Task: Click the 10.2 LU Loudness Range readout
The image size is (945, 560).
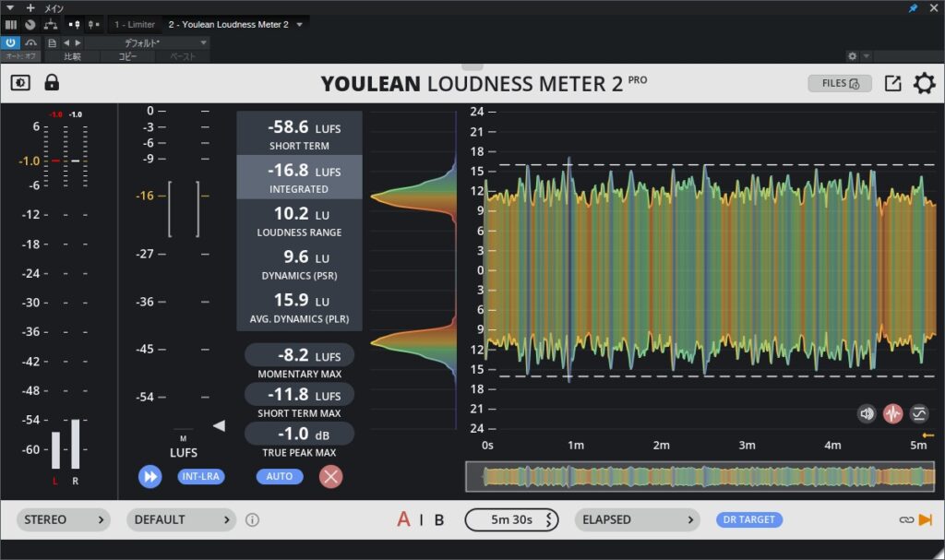Action: coord(300,220)
